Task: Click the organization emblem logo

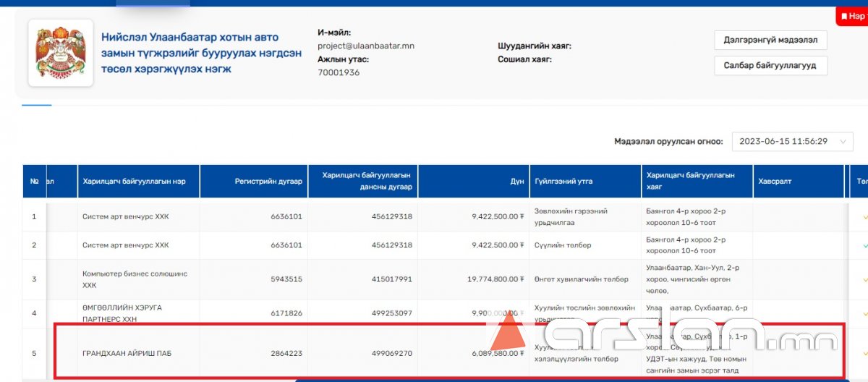Action: coord(61,54)
